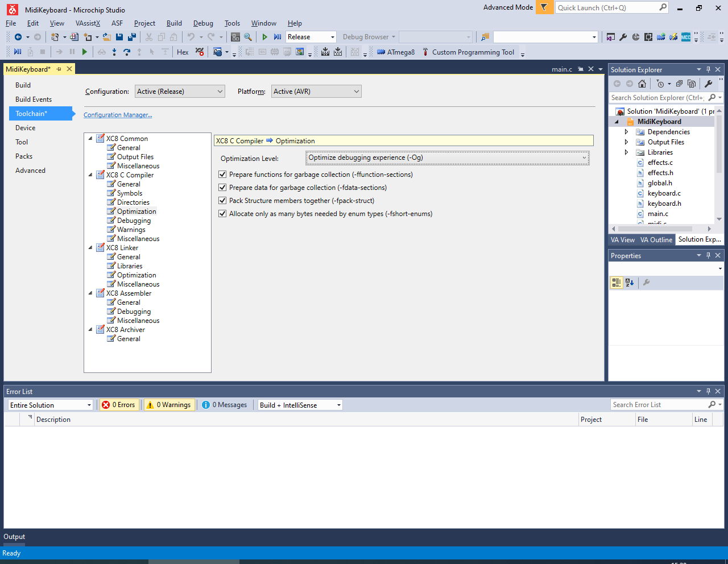Image resolution: width=728 pixels, height=564 pixels.
Task: Toggle Pack Structure members together checkbox
Action: click(x=222, y=201)
